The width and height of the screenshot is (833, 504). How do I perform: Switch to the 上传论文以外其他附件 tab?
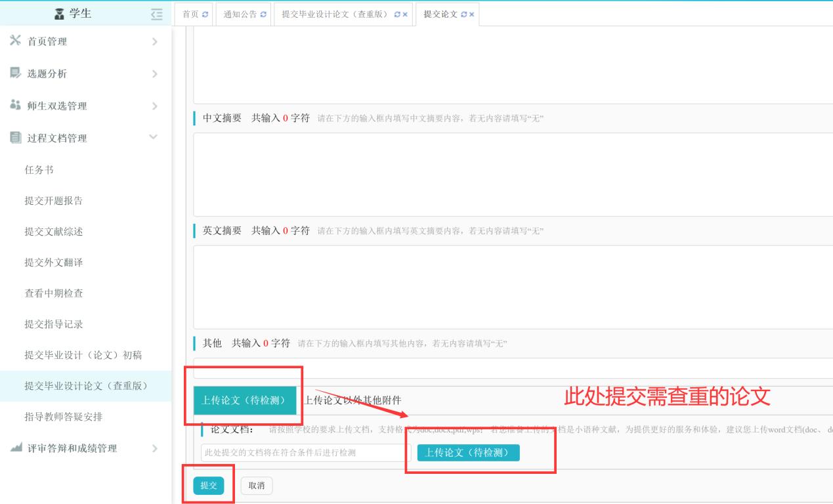pos(352,400)
